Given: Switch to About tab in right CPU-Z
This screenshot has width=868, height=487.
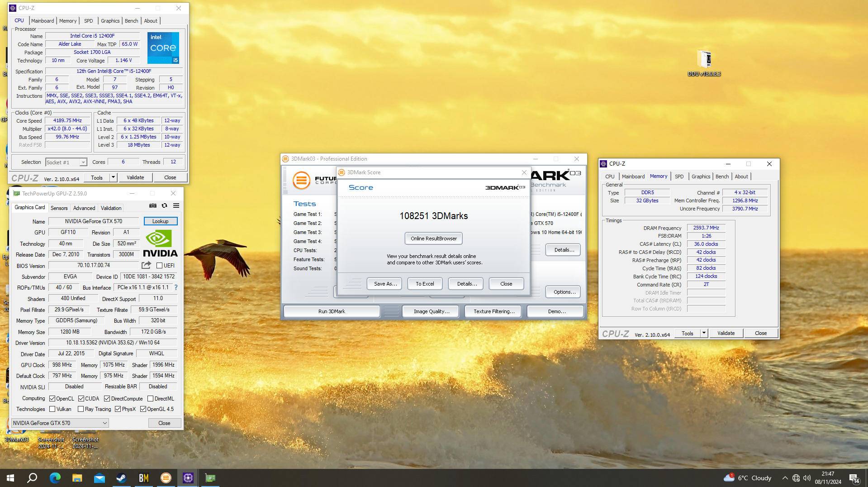Looking at the screenshot, I should (x=741, y=177).
